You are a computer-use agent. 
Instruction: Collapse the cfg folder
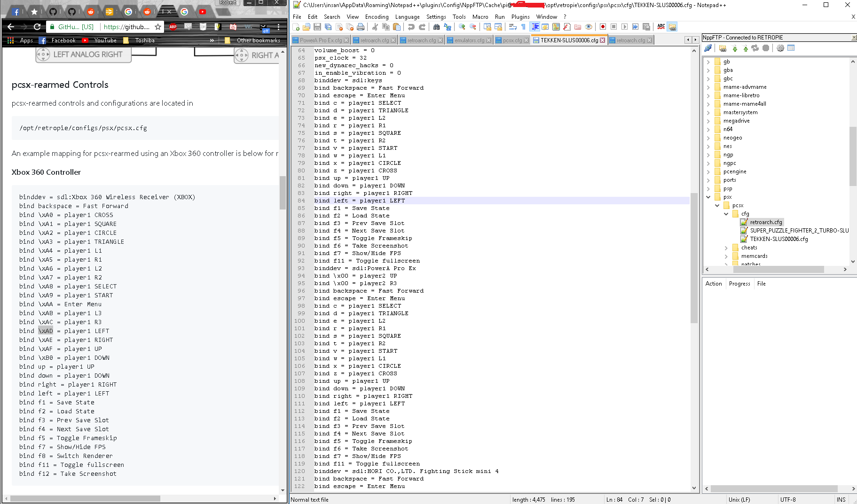tap(726, 214)
